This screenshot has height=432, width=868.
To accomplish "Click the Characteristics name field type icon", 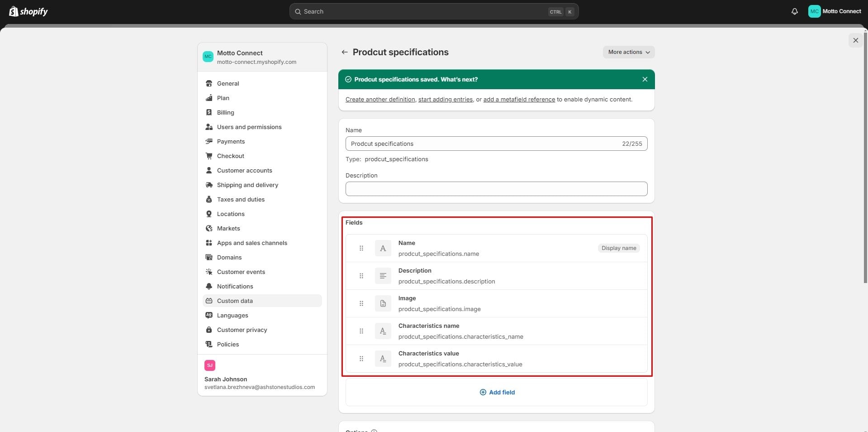I will [x=383, y=331].
